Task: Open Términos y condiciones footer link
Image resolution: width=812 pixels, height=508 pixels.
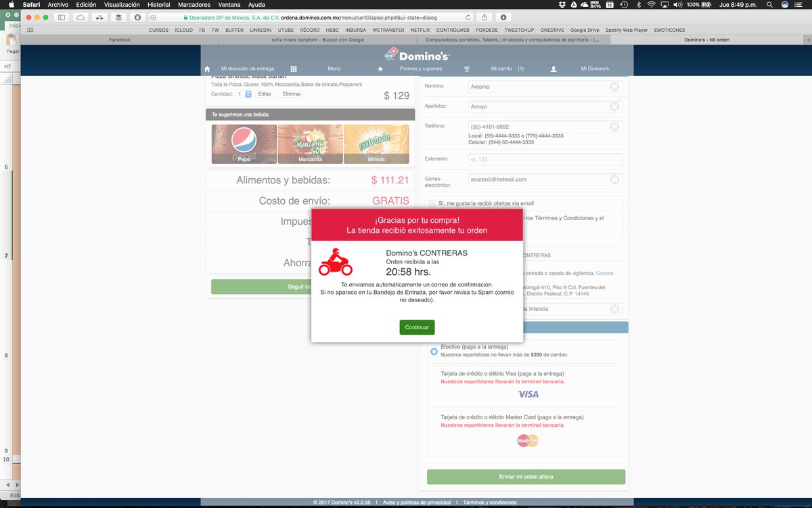Action: pyautogui.click(x=490, y=503)
